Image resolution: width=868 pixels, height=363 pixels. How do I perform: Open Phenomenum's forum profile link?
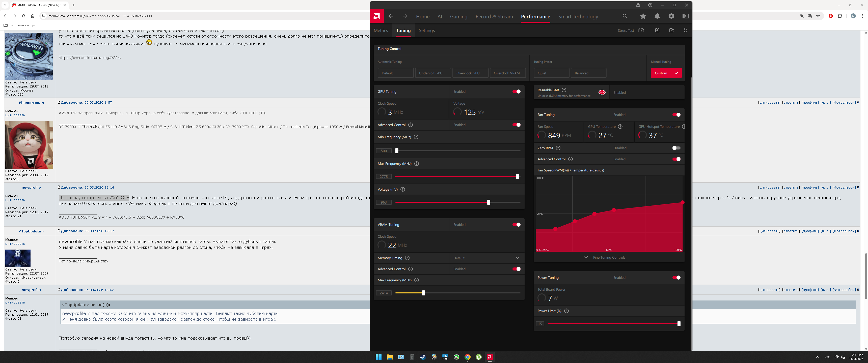click(x=31, y=103)
